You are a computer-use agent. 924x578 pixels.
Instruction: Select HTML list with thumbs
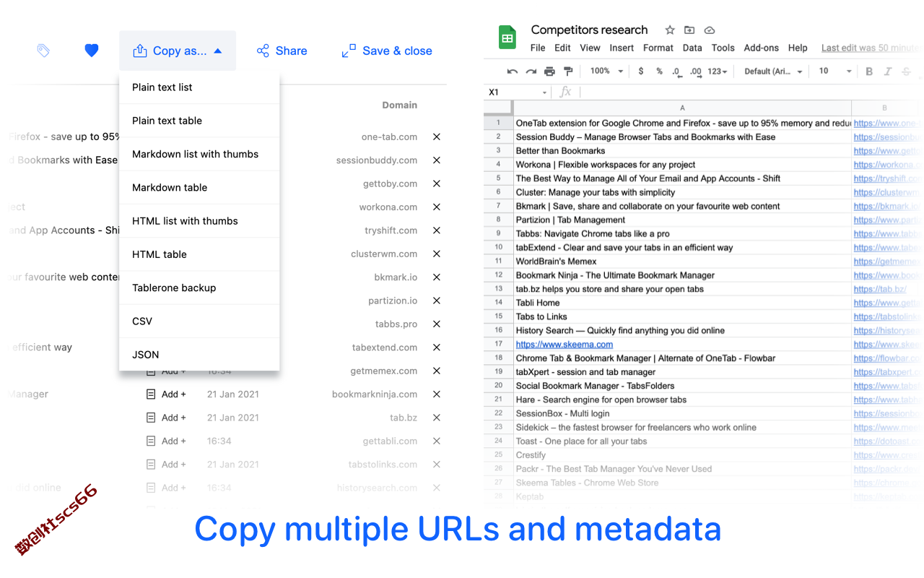[x=199, y=221]
